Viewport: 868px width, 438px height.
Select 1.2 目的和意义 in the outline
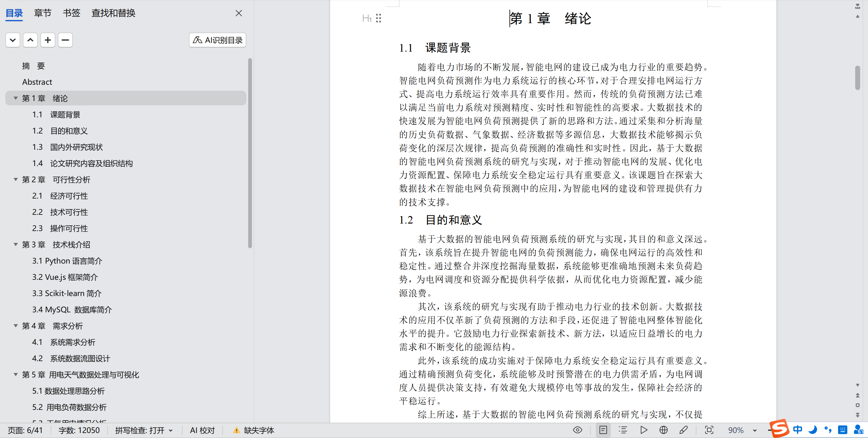coord(60,131)
